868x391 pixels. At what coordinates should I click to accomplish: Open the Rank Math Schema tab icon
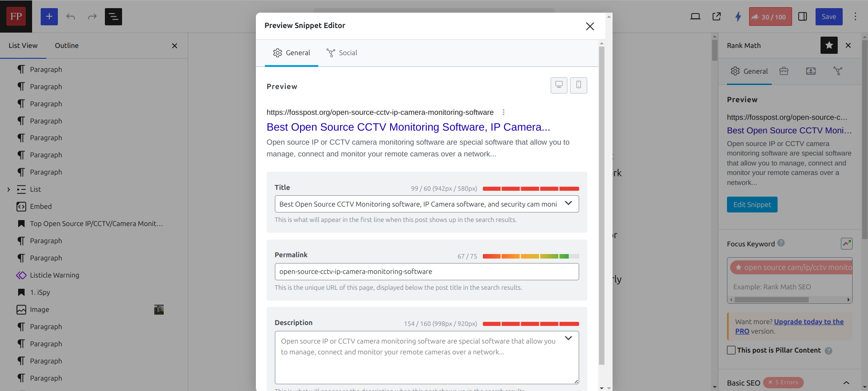tap(811, 71)
